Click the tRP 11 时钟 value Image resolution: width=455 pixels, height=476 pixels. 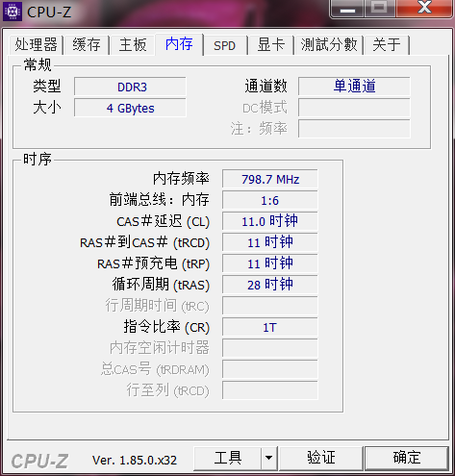[x=270, y=263]
